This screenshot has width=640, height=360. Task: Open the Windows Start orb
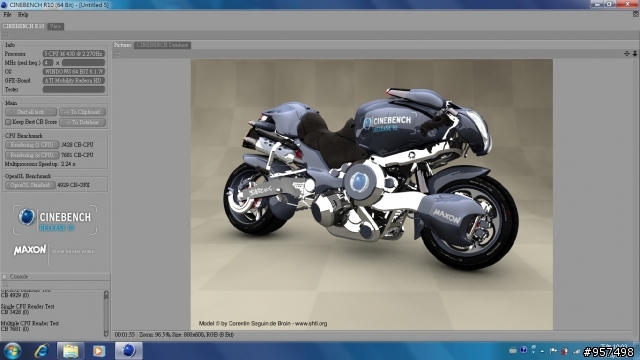point(13,351)
